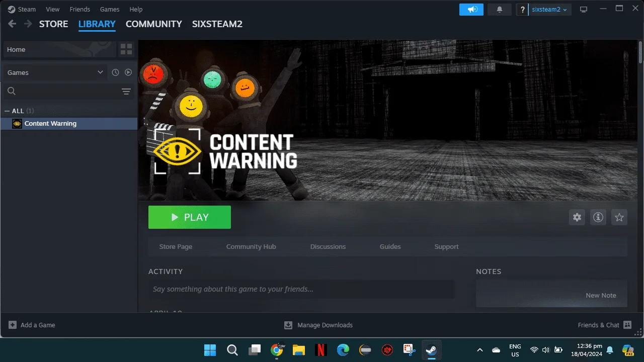Open Task View from the taskbar
The height and width of the screenshot is (362, 644).
click(255, 350)
